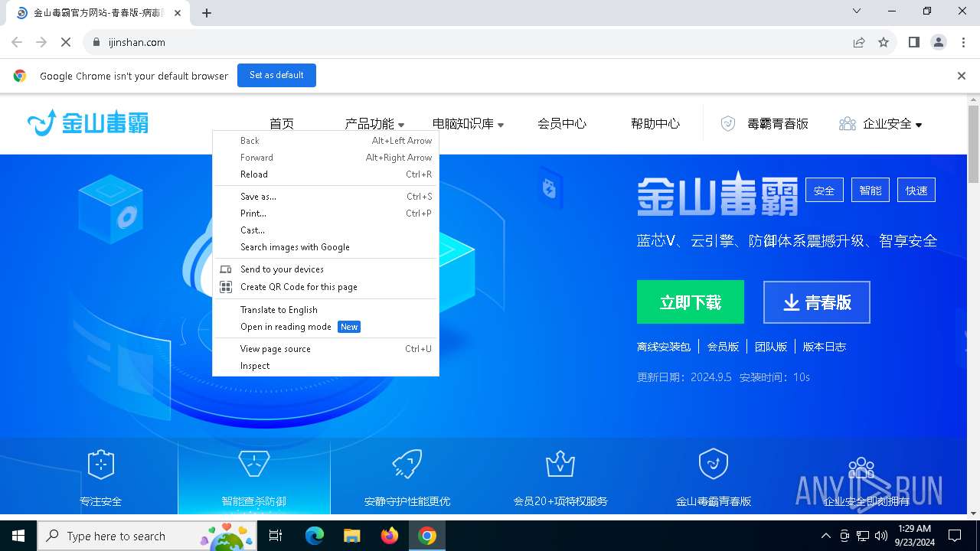
Task: Choose Save as... from context menu
Action: tap(325, 197)
